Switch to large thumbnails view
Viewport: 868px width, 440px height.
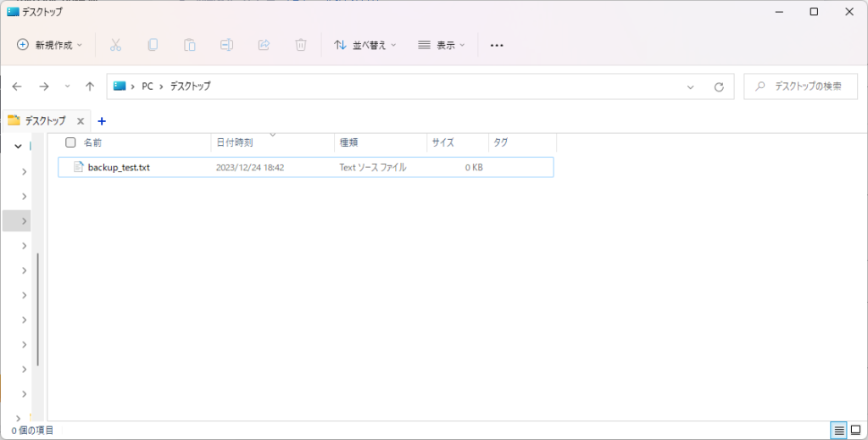pyautogui.click(x=855, y=431)
